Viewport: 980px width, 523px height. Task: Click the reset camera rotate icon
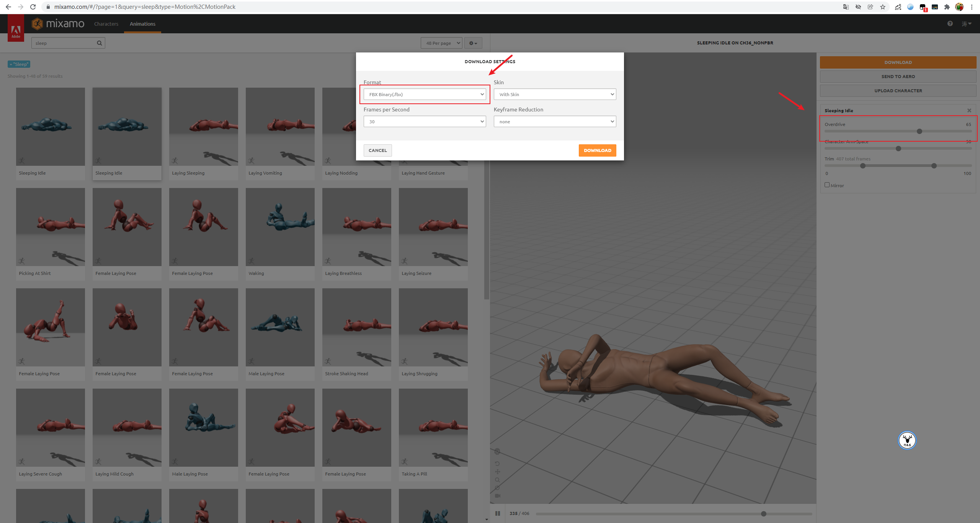pos(497,464)
